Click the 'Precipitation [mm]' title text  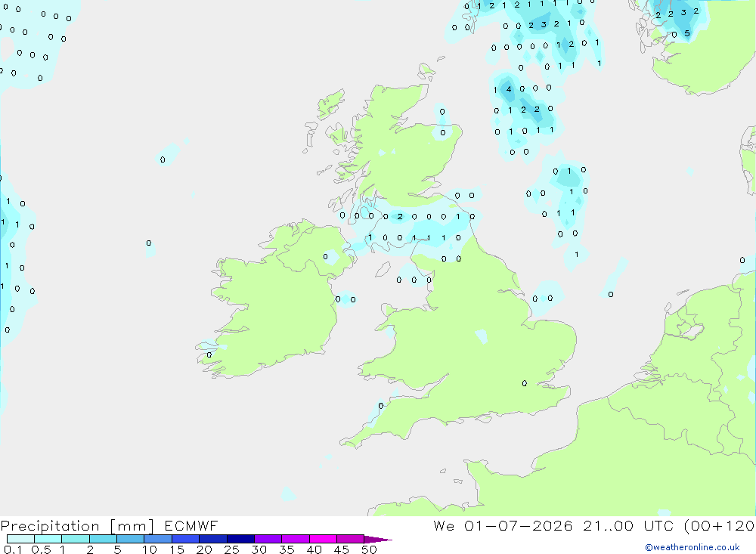coord(77,525)
